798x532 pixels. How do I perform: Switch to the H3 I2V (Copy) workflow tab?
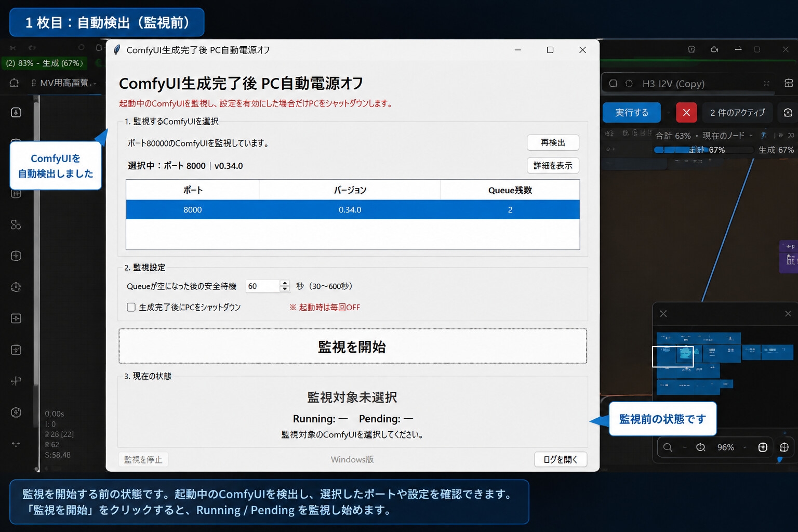point(673,84)
